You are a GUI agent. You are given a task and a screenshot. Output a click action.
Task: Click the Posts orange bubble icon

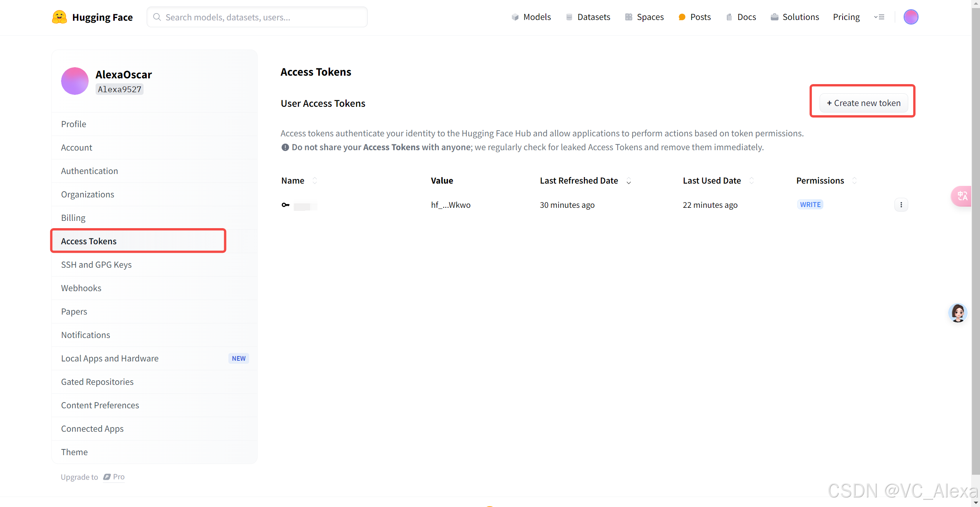click(x=682, y=17)
